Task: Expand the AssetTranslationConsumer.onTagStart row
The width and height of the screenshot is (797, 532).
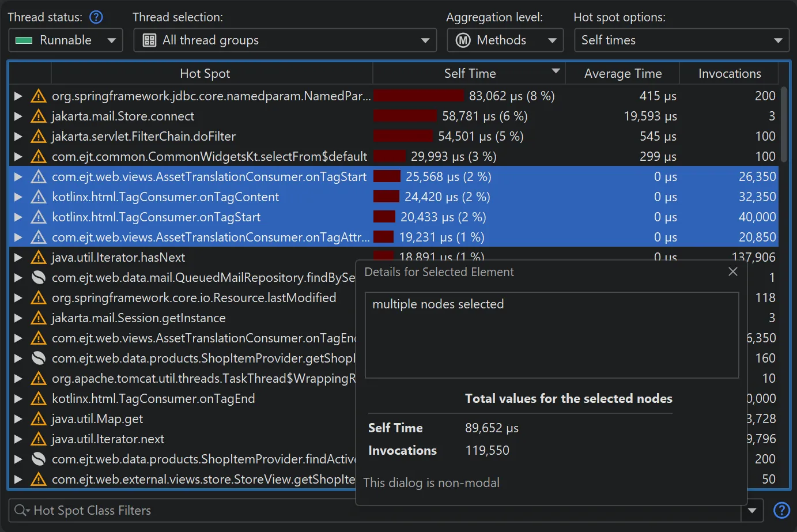Action: [18, 176]
